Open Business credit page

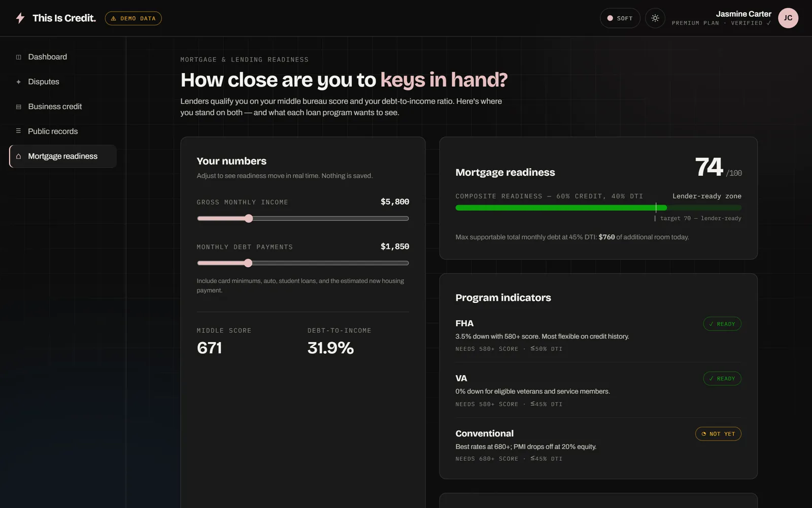[63, 107]
